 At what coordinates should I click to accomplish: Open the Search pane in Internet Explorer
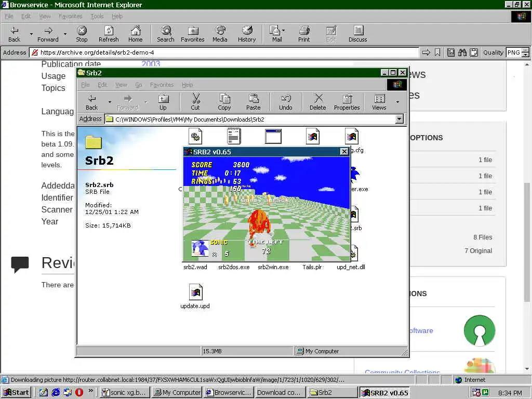coord(166,34)
